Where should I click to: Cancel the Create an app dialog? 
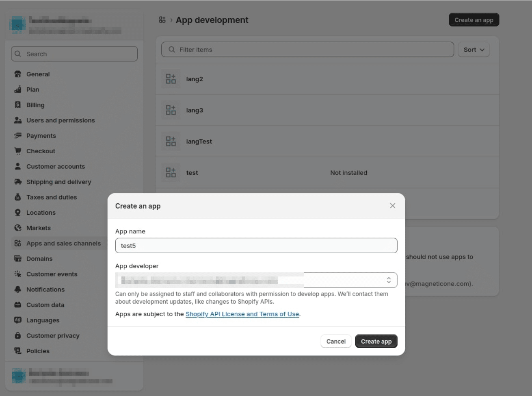coord(336,342)
